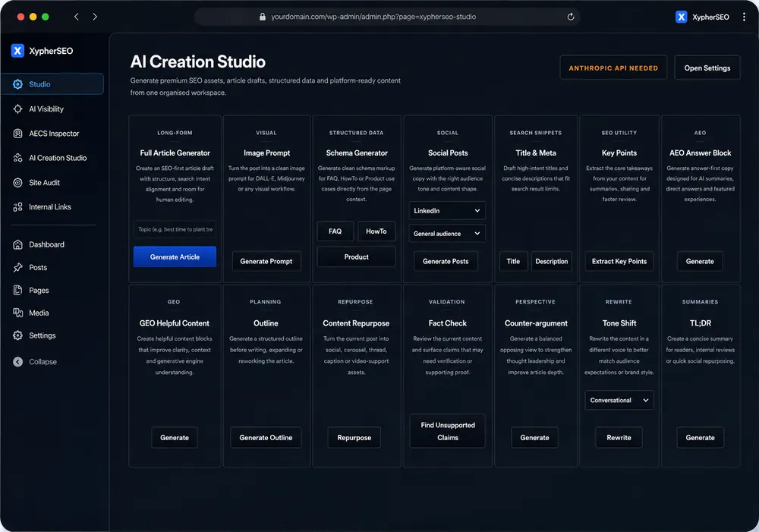Screen dimensions: 759x532
Task: Click the Generate Prompt button
Action: coord(266,261)
